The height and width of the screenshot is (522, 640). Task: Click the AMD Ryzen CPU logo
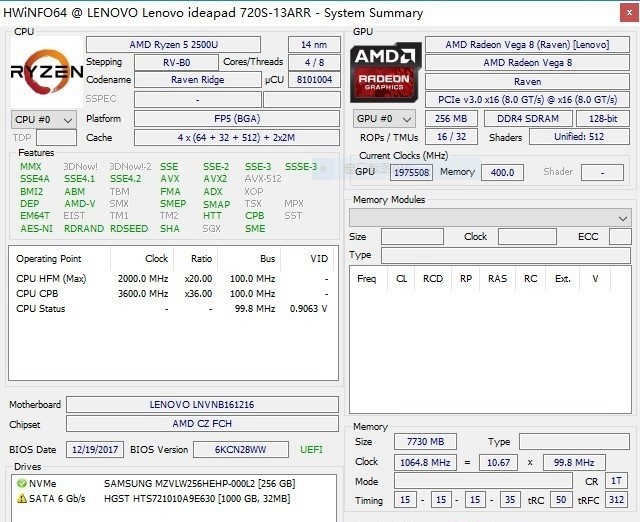click(x=46, y=71)
